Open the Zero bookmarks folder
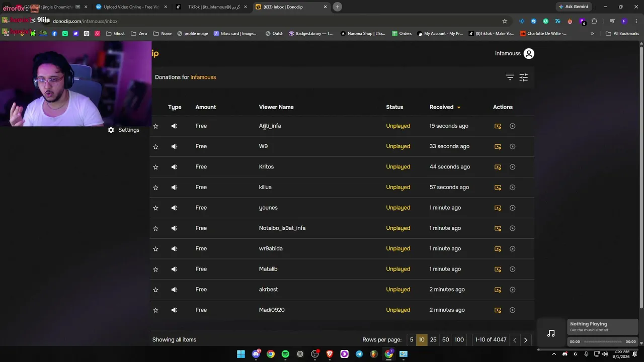Screen dimensions: 644x362 (x=139, y=34)
